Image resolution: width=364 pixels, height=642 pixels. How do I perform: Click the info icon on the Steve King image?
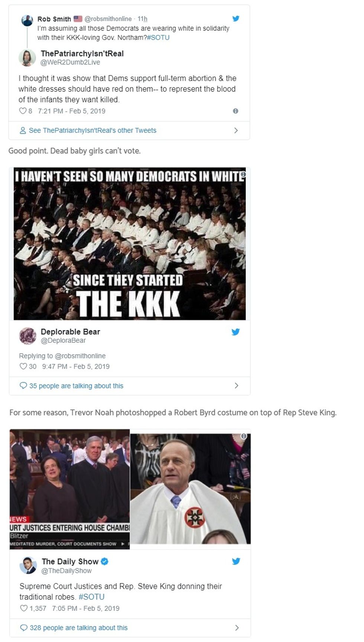point(244,436)
